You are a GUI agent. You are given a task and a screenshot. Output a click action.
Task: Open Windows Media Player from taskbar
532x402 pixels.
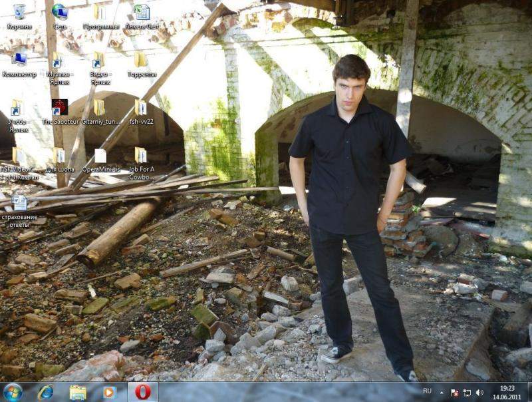click(110, 392)
